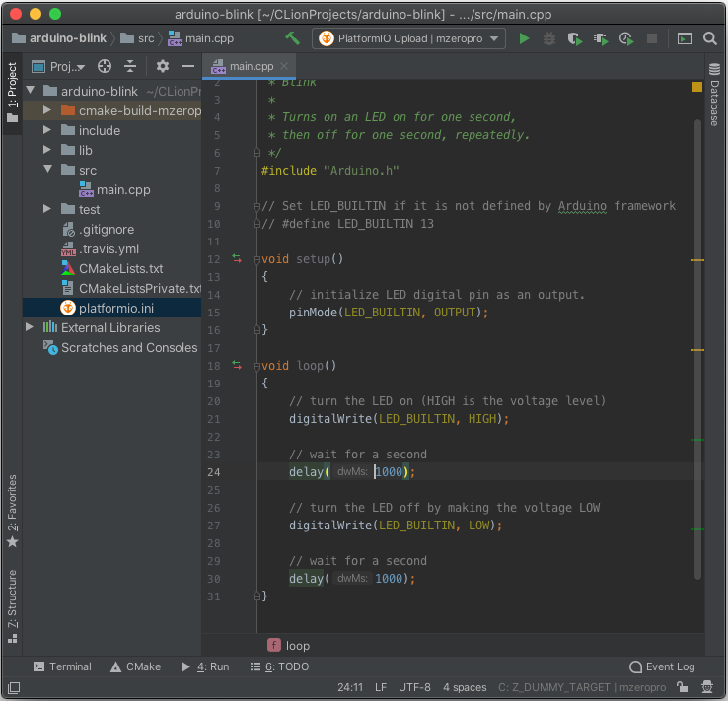Hide the Project panel with minus icon
This screenshot has width=728, height=701.
point(188,66)
